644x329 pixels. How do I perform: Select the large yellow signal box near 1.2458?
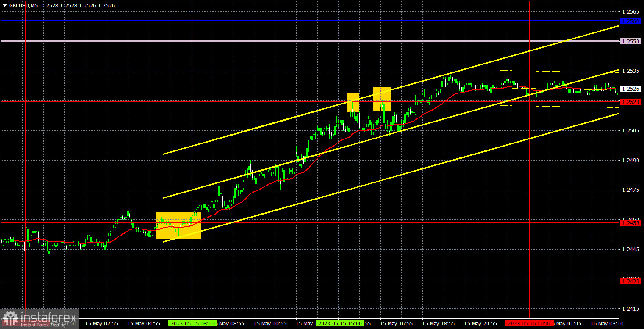[x=179, y=225]
